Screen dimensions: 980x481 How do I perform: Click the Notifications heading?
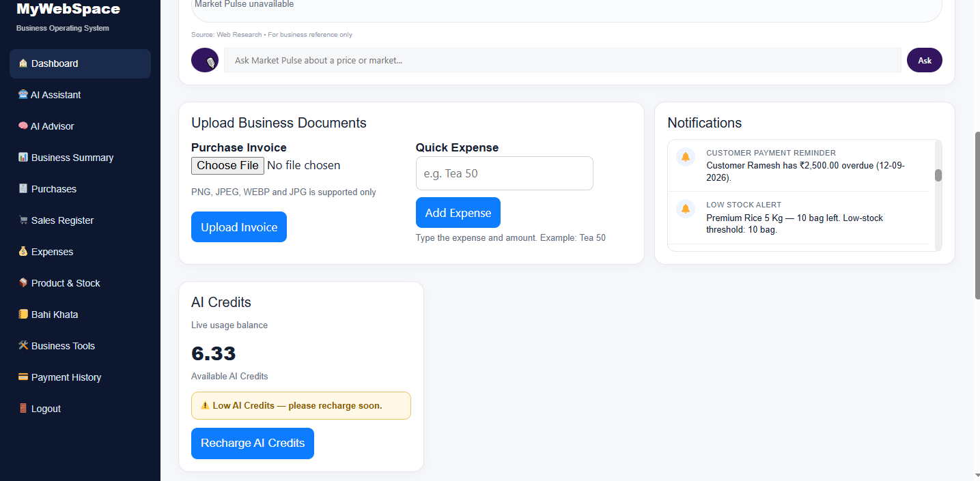coord(705,123)
